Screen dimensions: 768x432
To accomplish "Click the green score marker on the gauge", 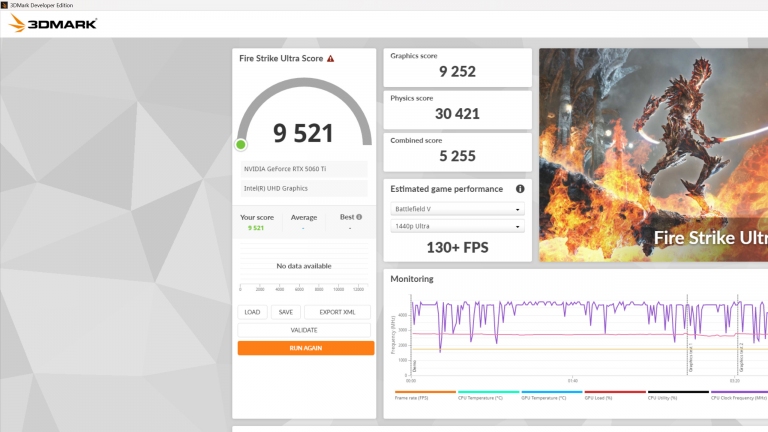I will tap(240, 144).
